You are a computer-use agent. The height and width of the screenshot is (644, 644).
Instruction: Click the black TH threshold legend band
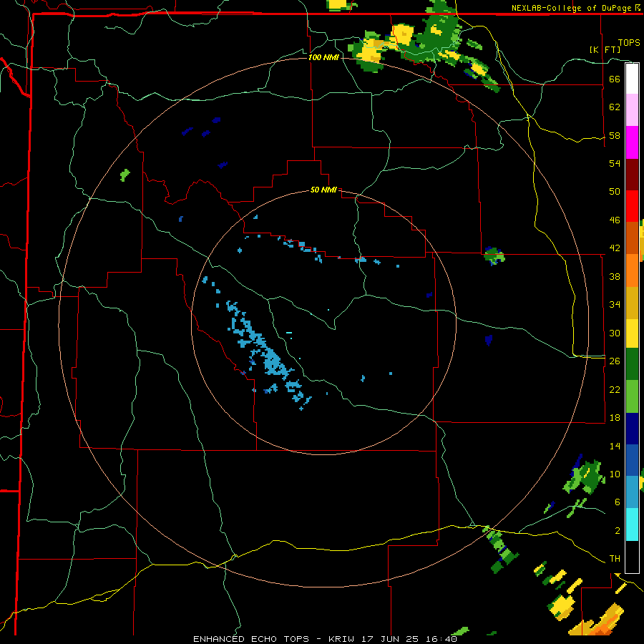click(632, 557)
